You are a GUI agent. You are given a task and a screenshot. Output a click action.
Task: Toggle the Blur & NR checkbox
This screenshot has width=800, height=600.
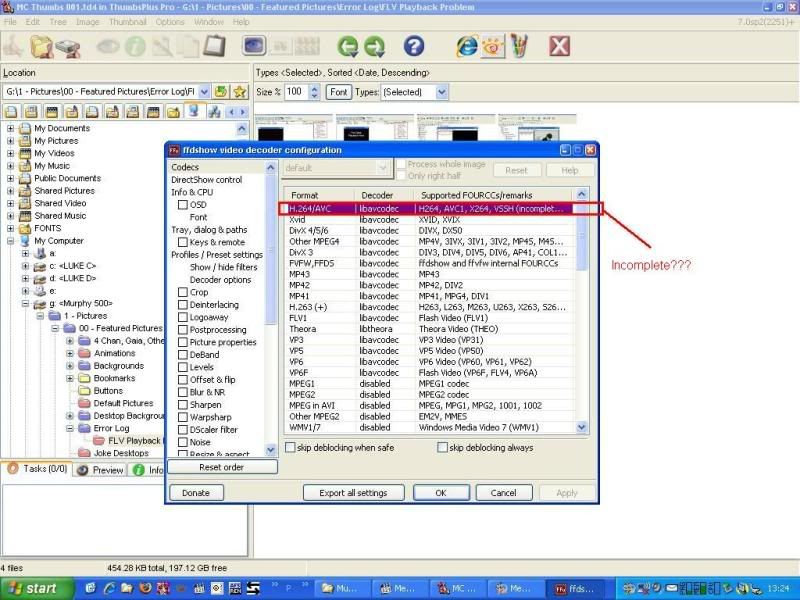pyautogui.click(x=183, y=392)
